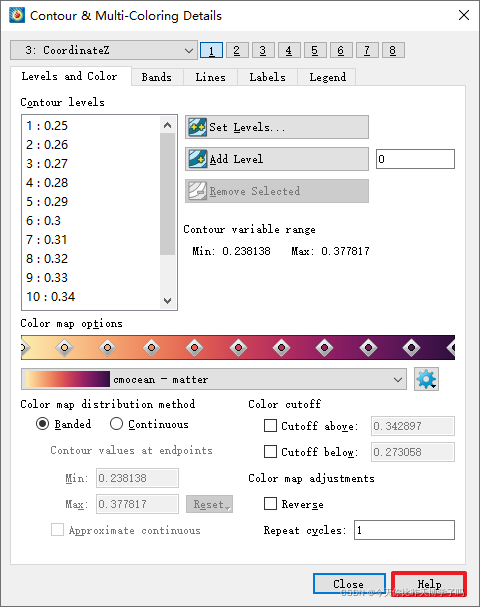Click the Repeat cycles input field

coord(404,530)
